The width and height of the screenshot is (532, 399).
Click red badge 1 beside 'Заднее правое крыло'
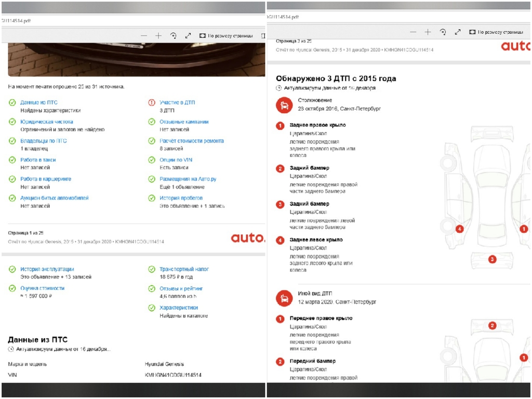click(x=280, y=126)
